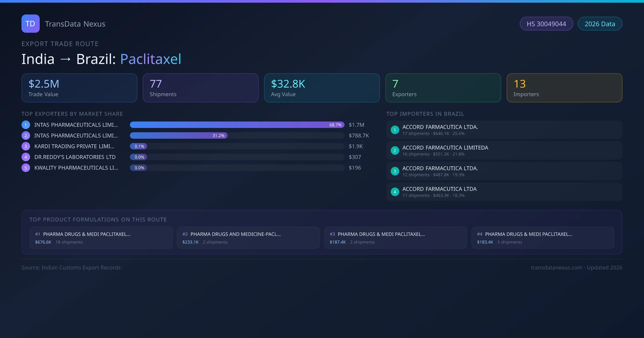
Task: Click rank badge 5 for KWALITY PHARMACEUTICALS
Action: [25, 168]
